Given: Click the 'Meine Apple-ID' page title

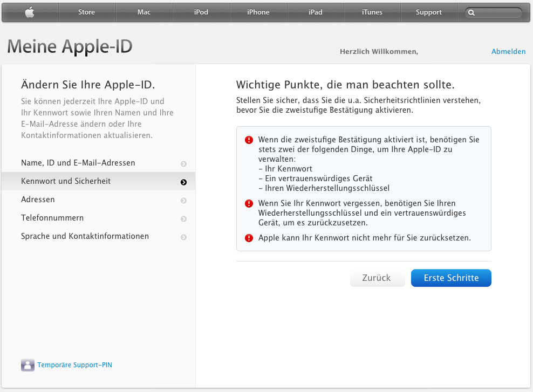Looking at the screenshot, I should pyautogui.click(x=70, y=46).
